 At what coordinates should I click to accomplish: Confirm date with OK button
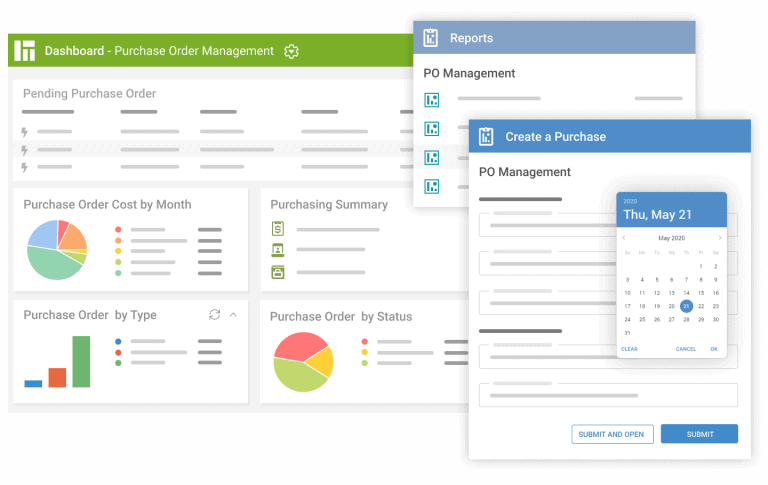click(714, 349)
